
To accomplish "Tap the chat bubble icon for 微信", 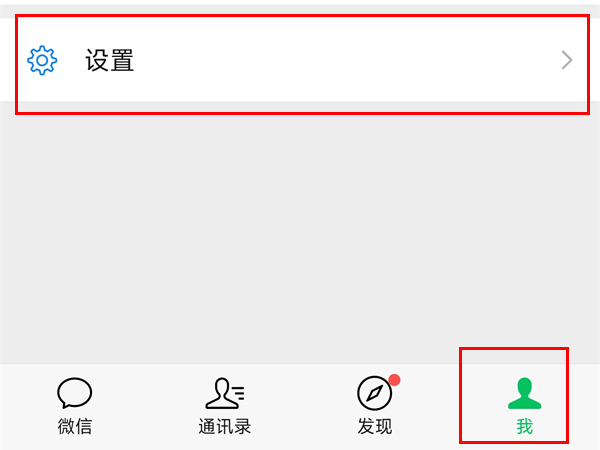I will point(75,393).
